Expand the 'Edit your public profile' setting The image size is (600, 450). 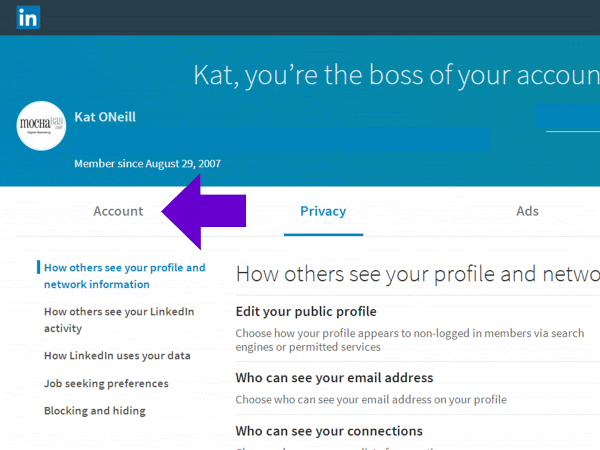306,311
